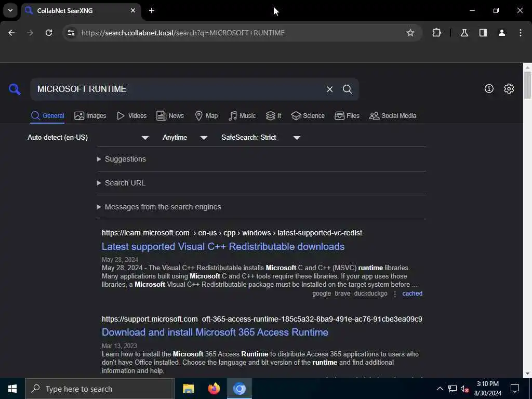The height and width of the screenshot is (399, 532).
Task: Open the About info icon
Action: [x=489, y=88]
